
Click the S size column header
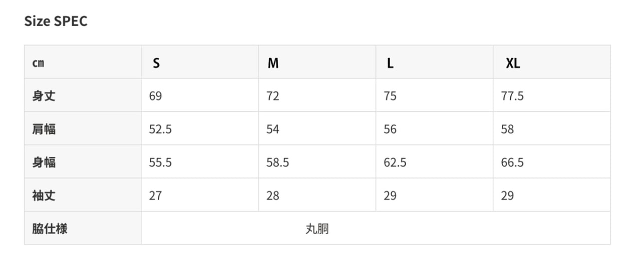tap(156, 63)
